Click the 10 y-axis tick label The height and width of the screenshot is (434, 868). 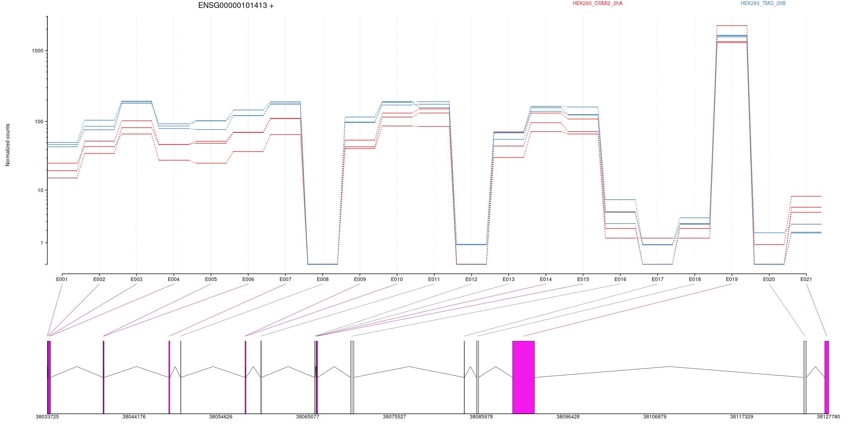coord(41,191)
